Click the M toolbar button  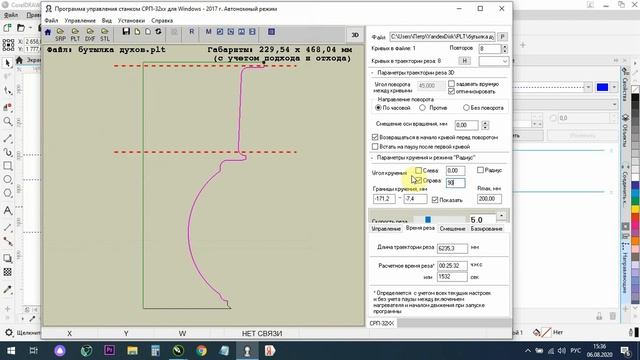(x=208, y=31)
